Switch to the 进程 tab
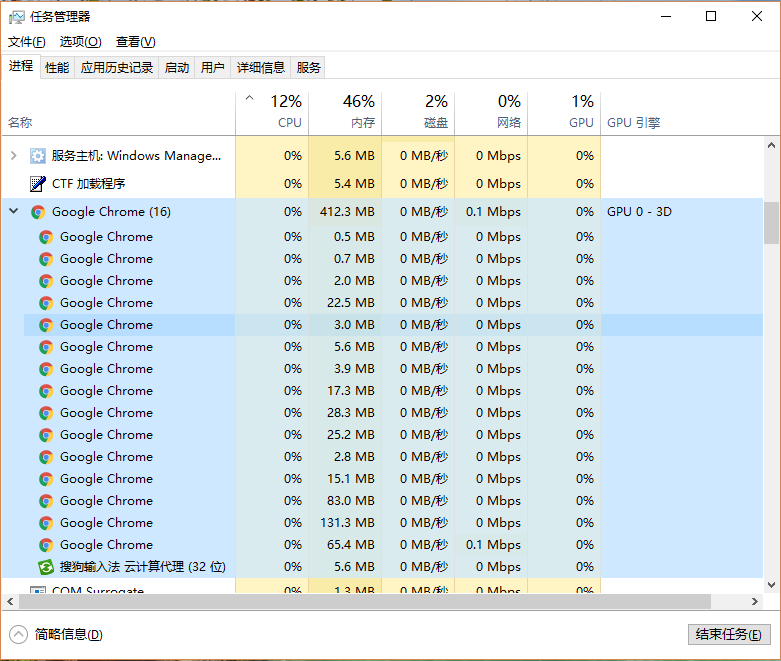 21,66
